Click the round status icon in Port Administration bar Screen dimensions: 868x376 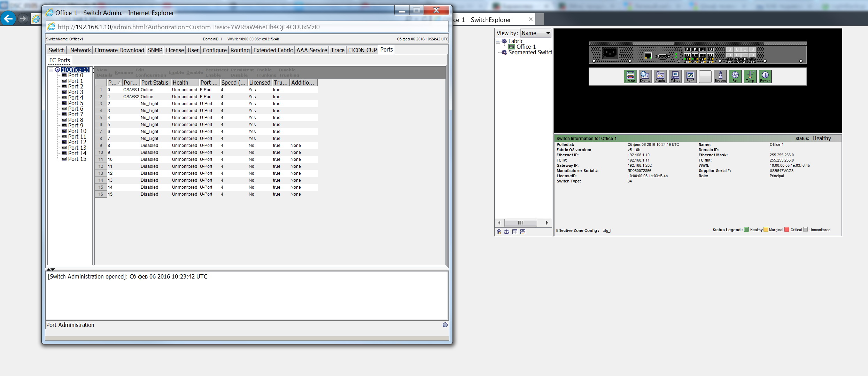(445, 325)
